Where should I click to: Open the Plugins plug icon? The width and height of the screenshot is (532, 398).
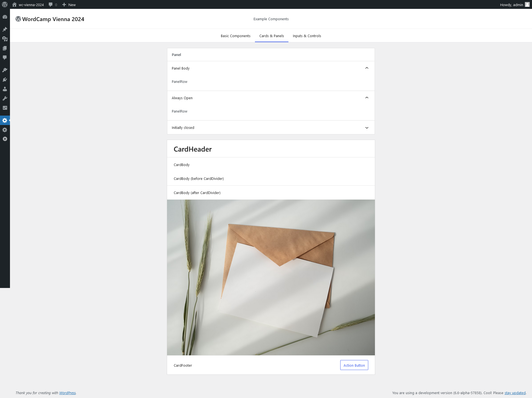(x=5, y=80)
